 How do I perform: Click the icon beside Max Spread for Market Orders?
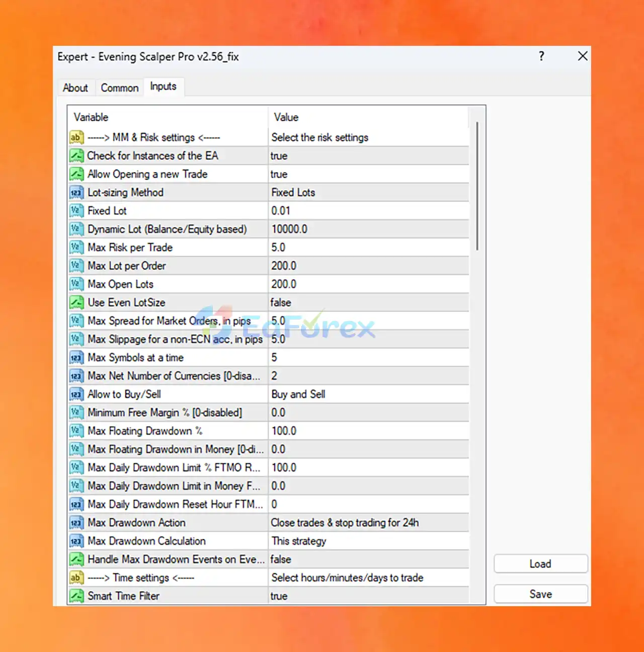click(x=76, y=321)
